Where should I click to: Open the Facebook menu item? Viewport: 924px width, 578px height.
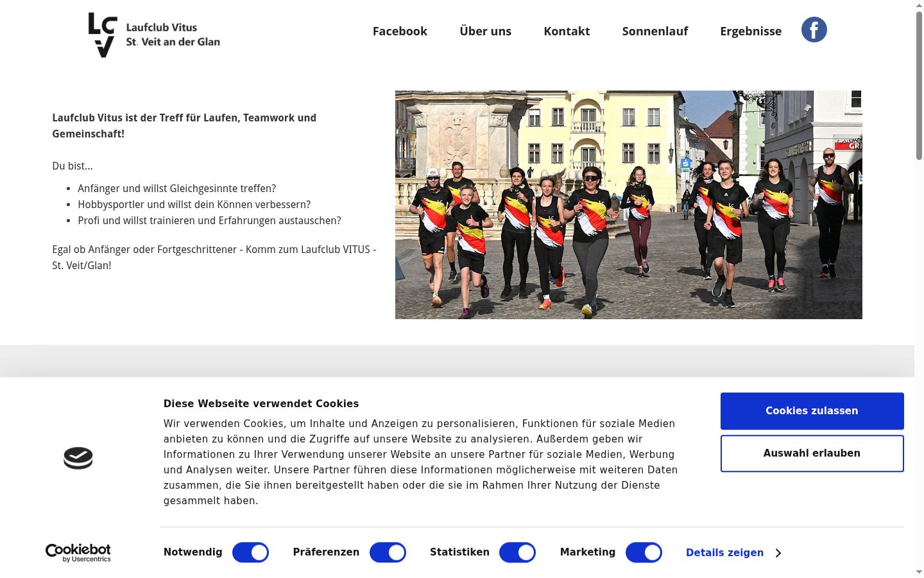click(x=400, y=31)
